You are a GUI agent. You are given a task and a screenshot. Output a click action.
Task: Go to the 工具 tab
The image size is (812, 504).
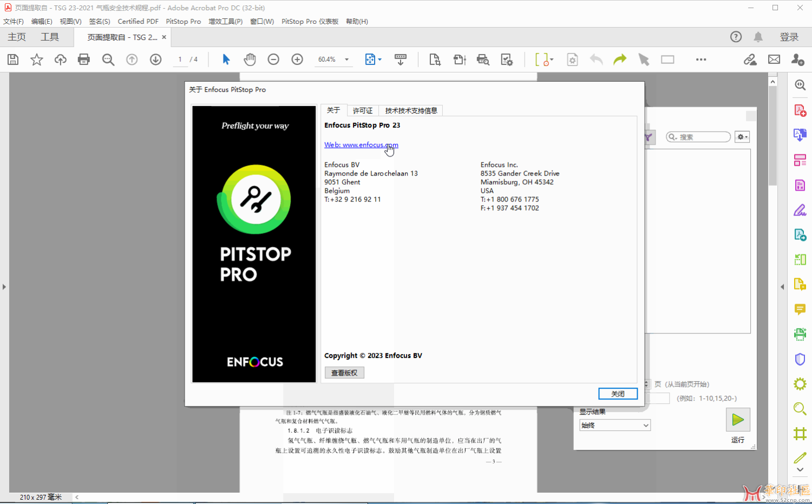point(50,37)
